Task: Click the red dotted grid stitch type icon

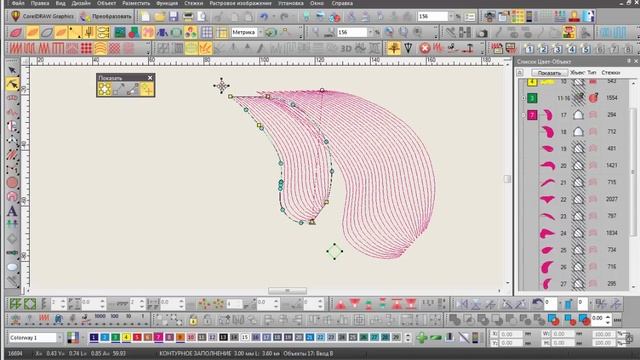Action: [86, 49]
